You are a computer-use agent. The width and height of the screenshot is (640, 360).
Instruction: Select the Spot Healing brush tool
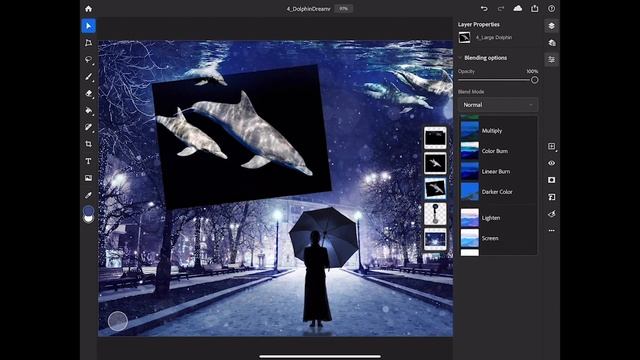(89, 127)
